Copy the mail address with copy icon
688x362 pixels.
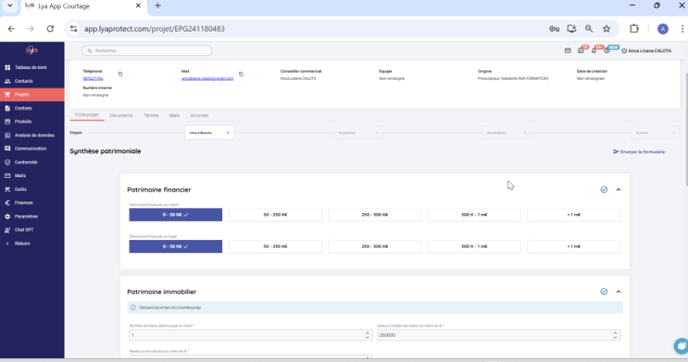pyautogui.click(x=241, y=74)
